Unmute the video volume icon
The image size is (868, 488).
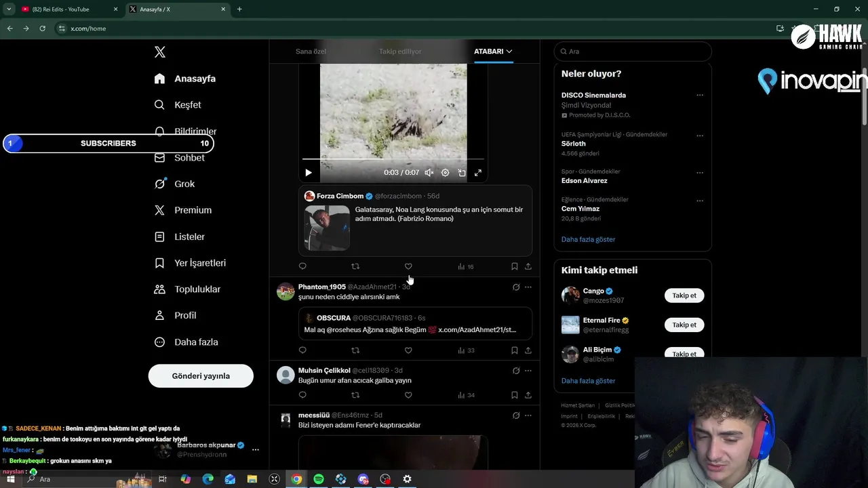[429, 173]
